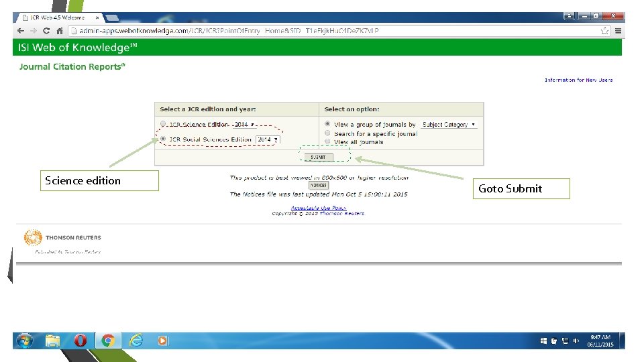This screenshot has width=644, height=362.
Task: Choose 'Search for a specific journal' option
Action: point(327,133)
